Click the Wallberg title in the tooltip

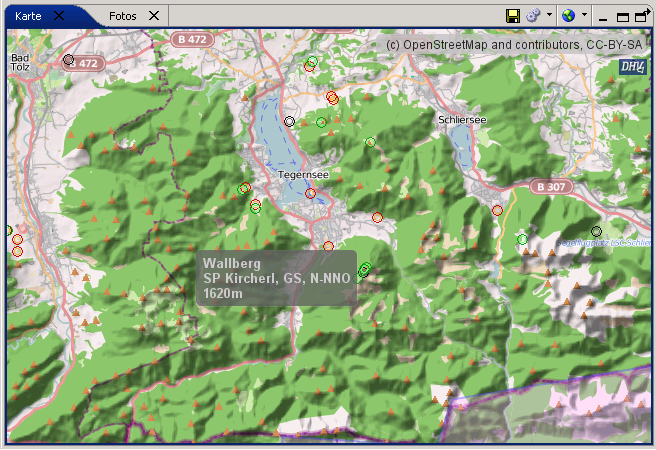point(232,263)
